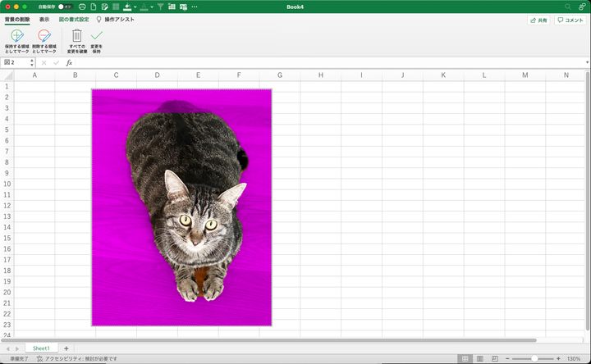591x364 pixels.
Task: Add a new sheet with plus button
Action: point(66,348)
